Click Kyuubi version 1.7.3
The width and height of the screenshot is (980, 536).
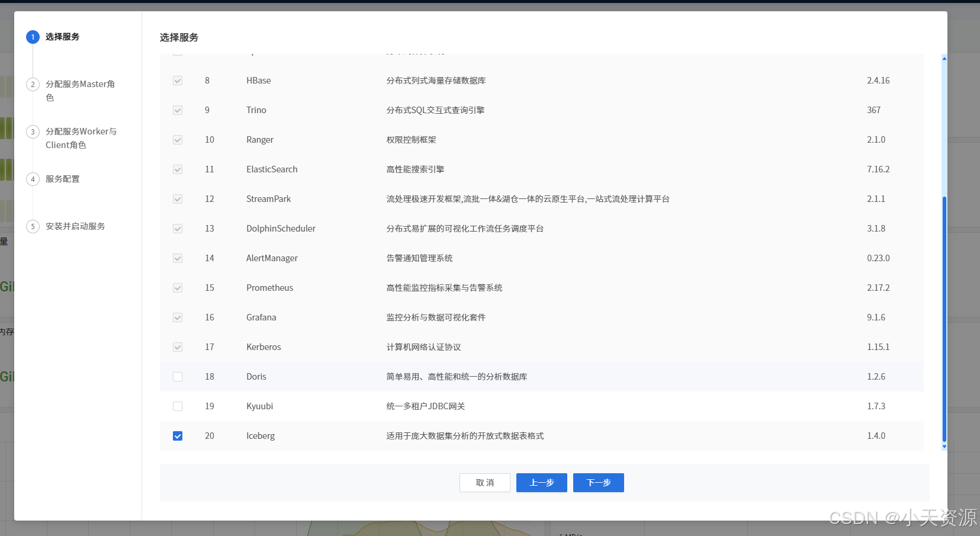[876, 406]
